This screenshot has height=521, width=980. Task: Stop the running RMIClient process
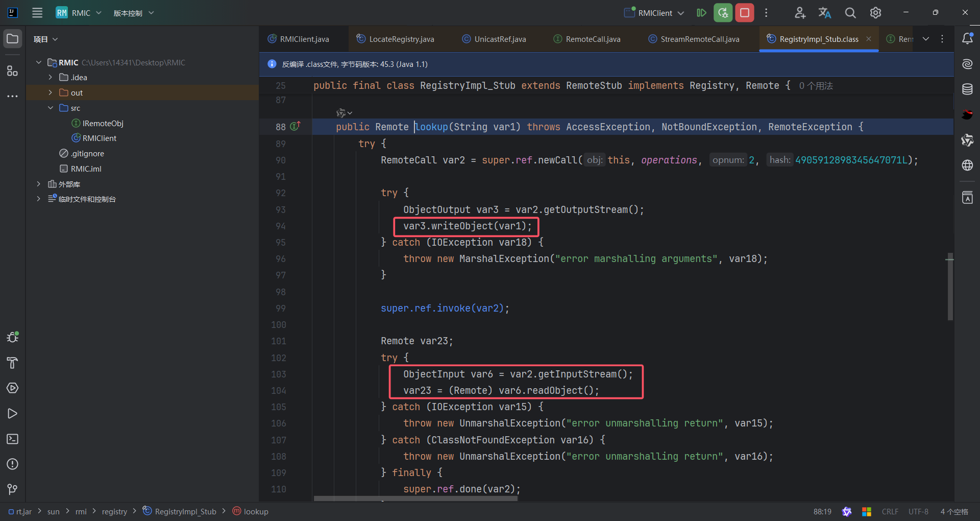coord(745,13)
